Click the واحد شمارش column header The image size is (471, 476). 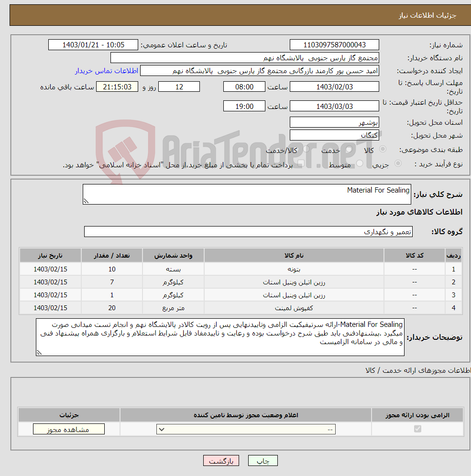pos(173,256)
